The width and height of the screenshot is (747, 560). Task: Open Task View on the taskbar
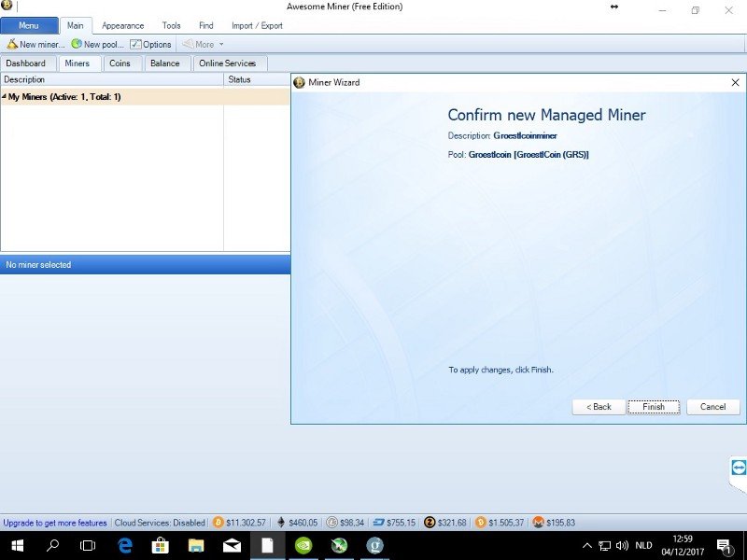pyautogui.click(x=88, y=545)
